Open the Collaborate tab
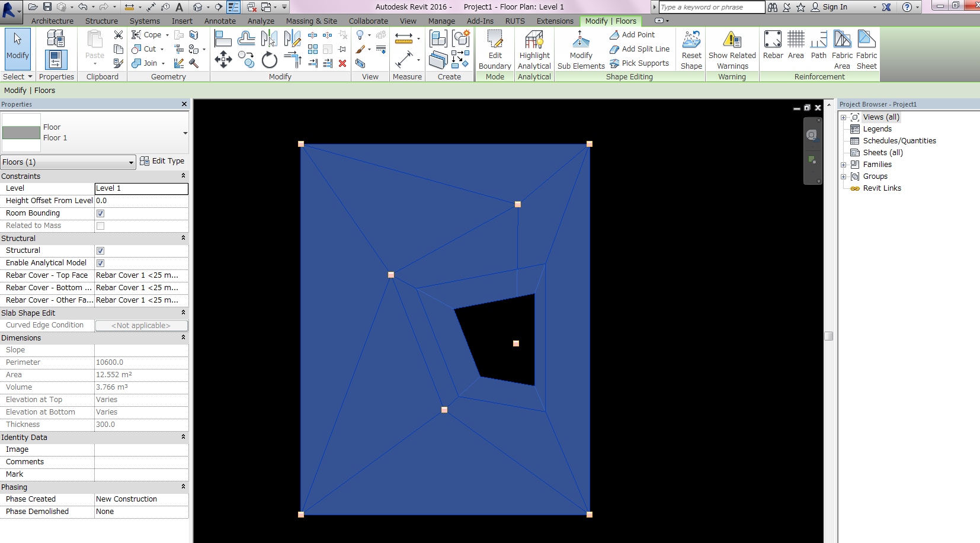Viewport: 980px width, 543px height. point(368,21)
